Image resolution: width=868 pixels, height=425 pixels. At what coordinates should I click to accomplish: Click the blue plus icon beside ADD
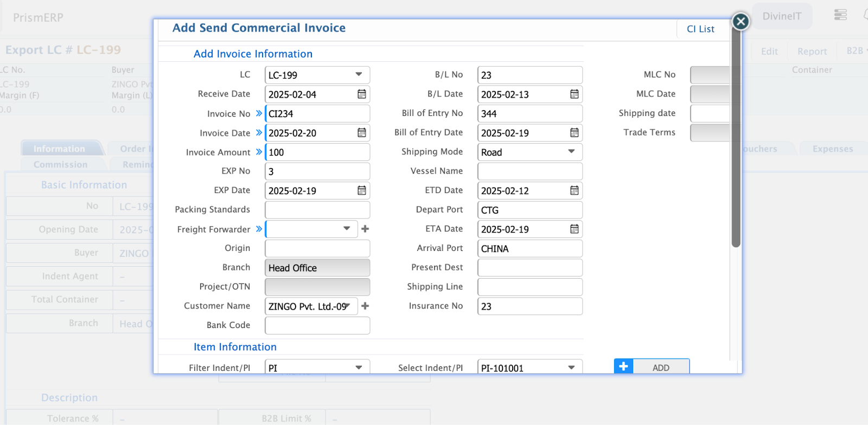tap(623, 367)
